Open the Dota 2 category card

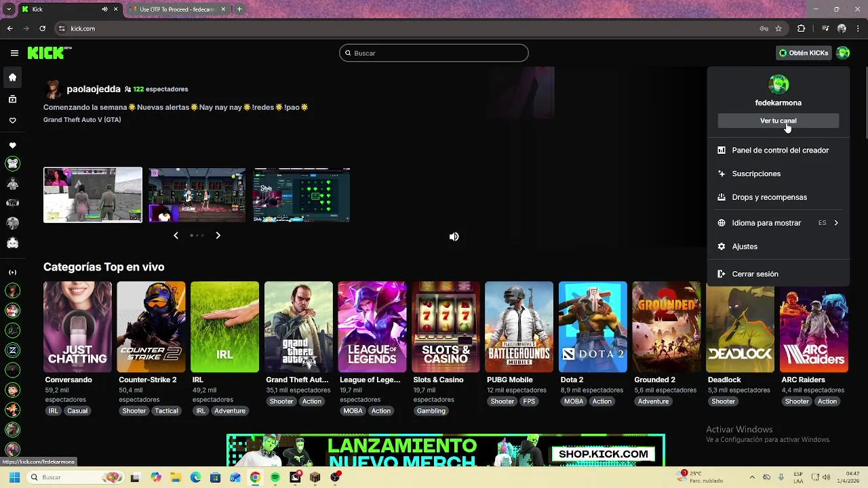[593, 327]
